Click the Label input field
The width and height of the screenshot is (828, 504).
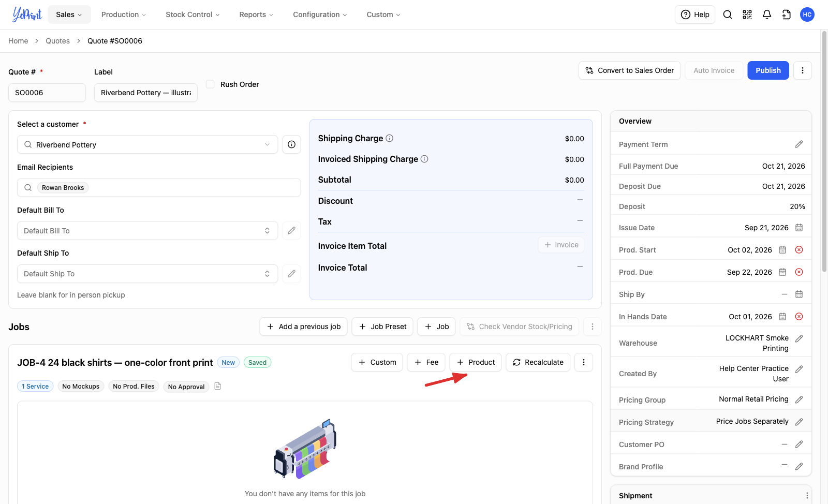coord(146,93)
